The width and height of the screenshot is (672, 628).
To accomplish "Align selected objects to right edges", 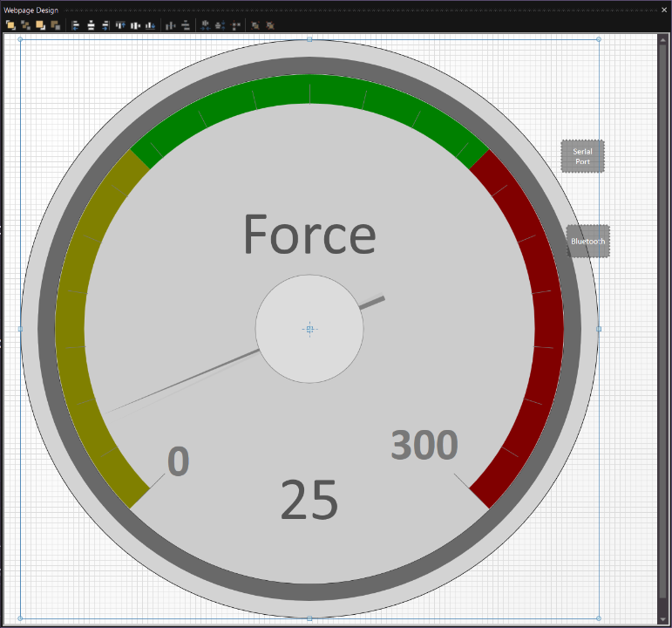I will pyautogui.click(x=105, y=25).
